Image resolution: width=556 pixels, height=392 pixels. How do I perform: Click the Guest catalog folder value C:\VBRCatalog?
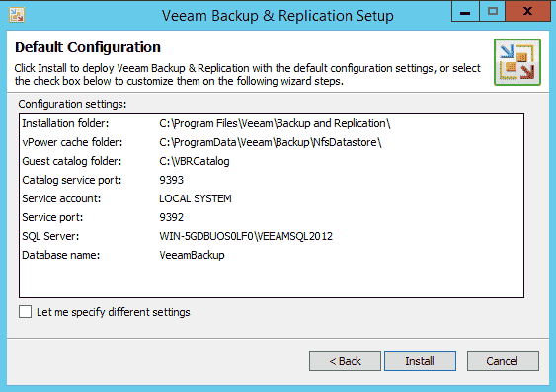tap(195, 161)
